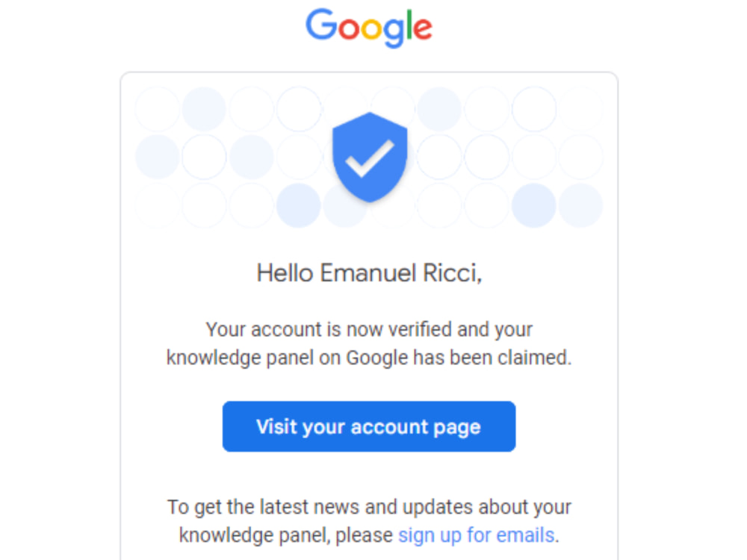
Task: Click the greeting Hello Emanuel Ricci
Action: click(369, 273)
